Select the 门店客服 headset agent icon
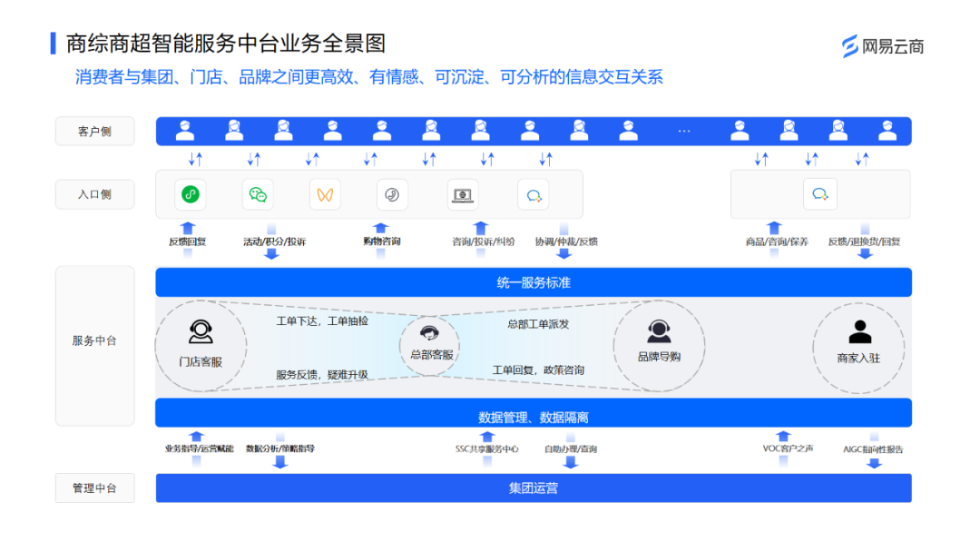 201,332
